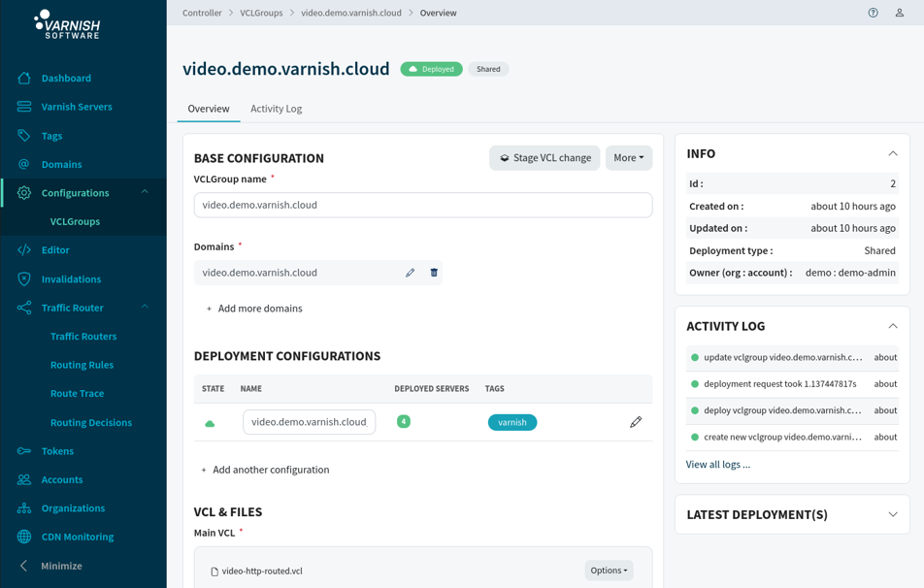Delete domain using the trash icon

tap(434, 273)
